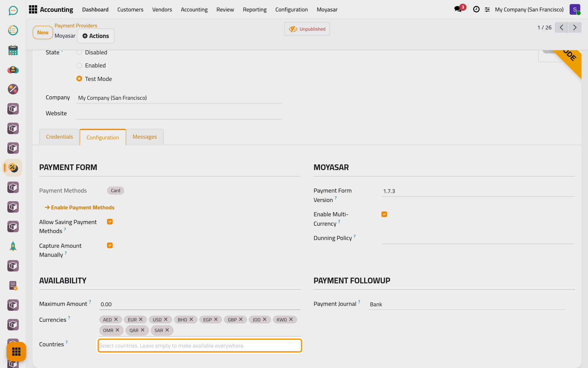Viewport: 588px width, 368px height.
Task: Remove the USD currency tag
Action: 166,319
